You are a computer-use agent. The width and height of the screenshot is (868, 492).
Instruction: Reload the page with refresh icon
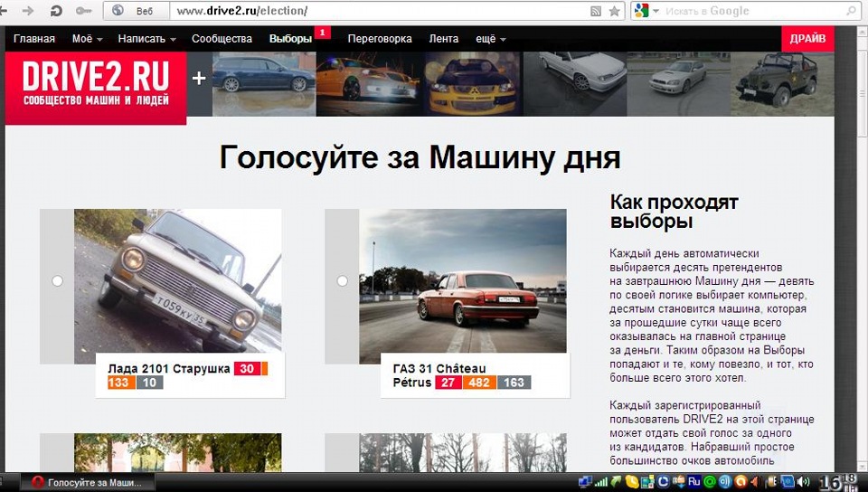(56, 11)
